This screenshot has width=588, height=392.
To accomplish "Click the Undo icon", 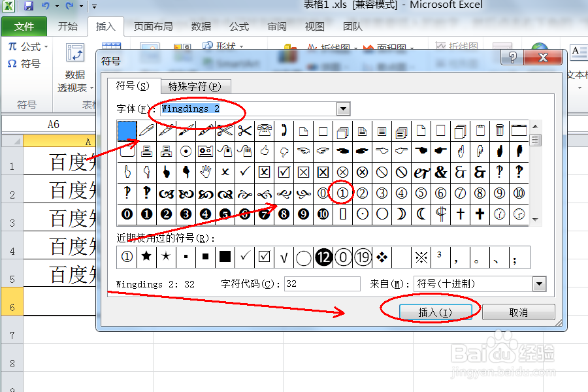I will tap(45, 6).
